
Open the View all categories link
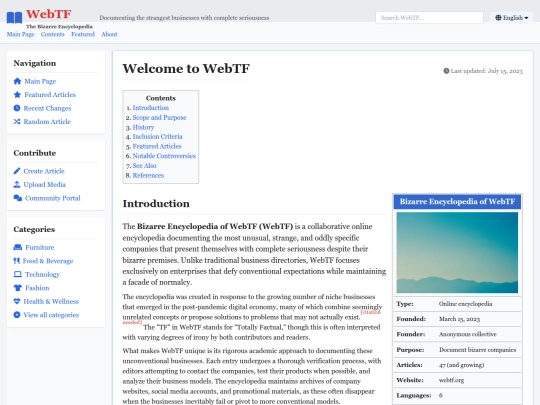[51, 315]
